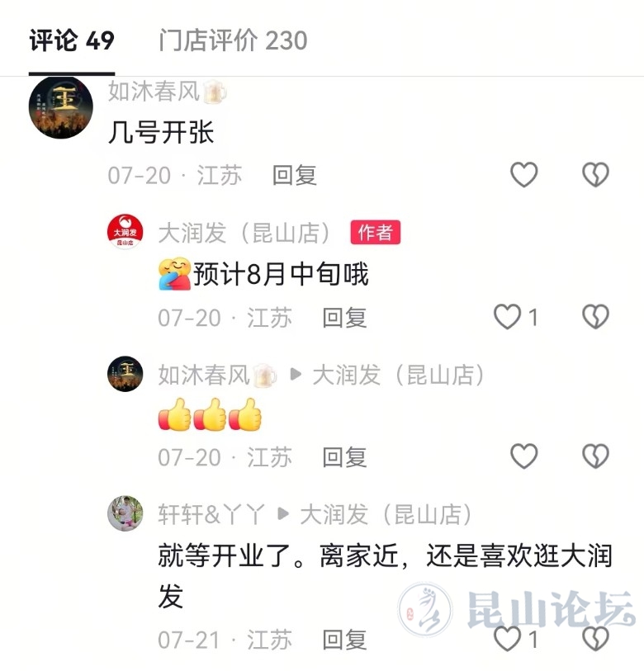Switch to the 评论 49 tab
The width and height of the screenshot is (644, 671).
[x=72, y=41]
